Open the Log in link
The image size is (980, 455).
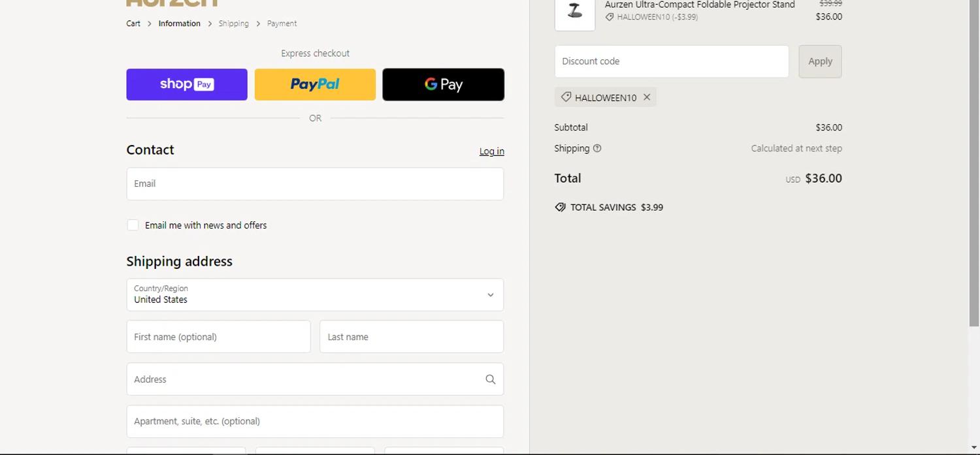[491, 151]
